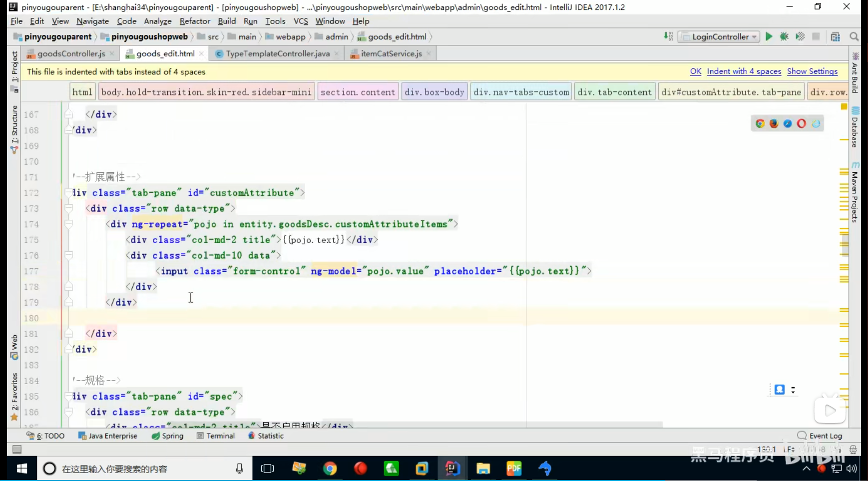Open File Explorer from the taskbar
This screenshot has height=481, width=868.
click(483, 469)
